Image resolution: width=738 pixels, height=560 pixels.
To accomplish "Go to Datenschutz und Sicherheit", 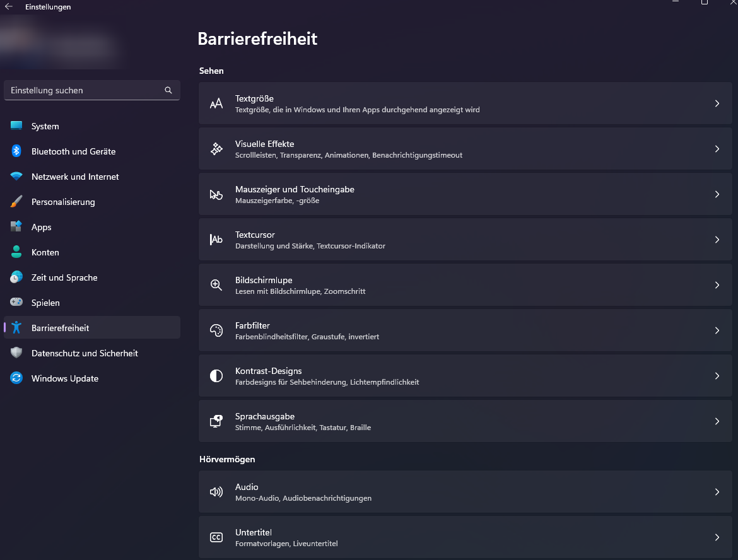I will [85, 353].
